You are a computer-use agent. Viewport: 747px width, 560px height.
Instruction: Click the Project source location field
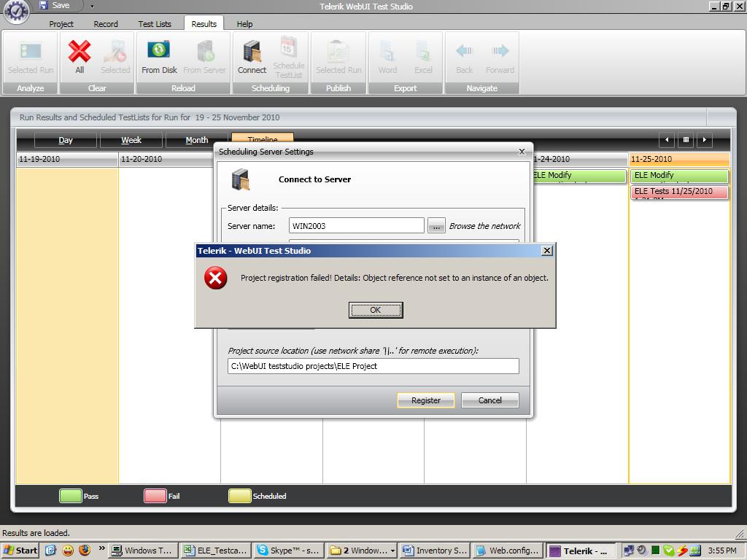[x=373, y=366]
